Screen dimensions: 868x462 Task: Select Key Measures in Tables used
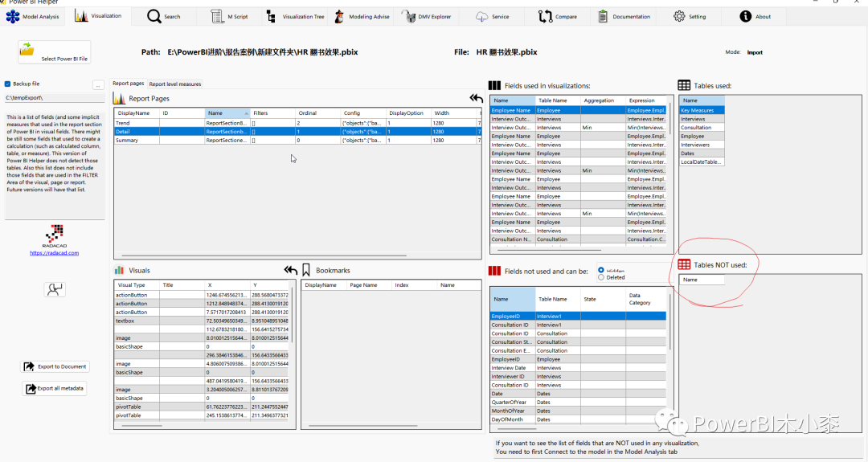pos(702,110)
